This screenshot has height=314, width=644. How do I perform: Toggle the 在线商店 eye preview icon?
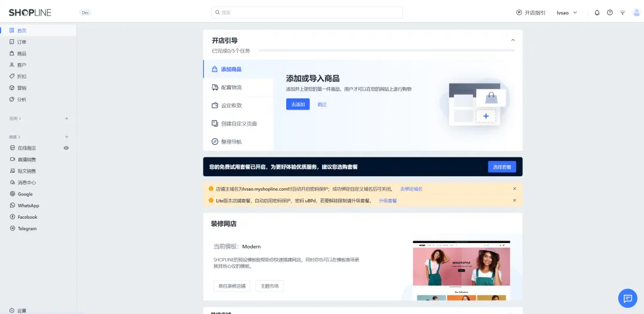[x=66, y=148]
